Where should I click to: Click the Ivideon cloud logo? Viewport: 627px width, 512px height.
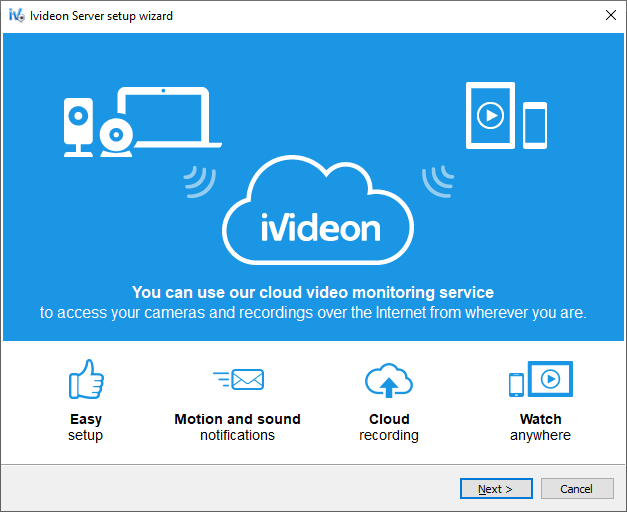[x=318, y=210]
